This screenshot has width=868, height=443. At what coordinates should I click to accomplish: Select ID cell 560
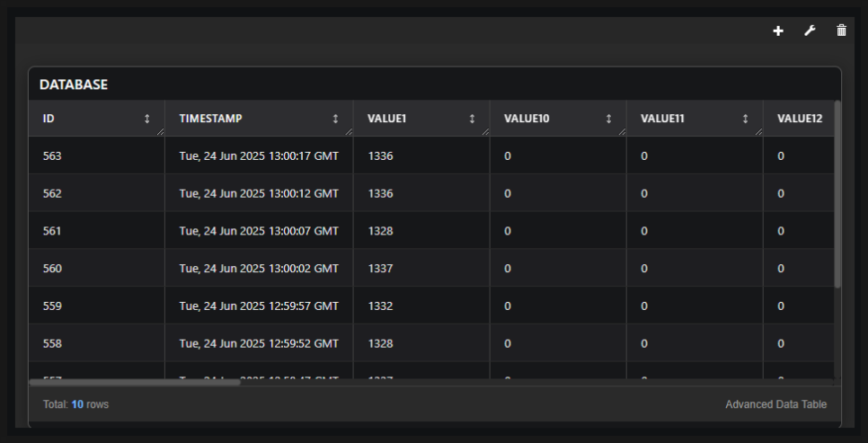[97, 269]
